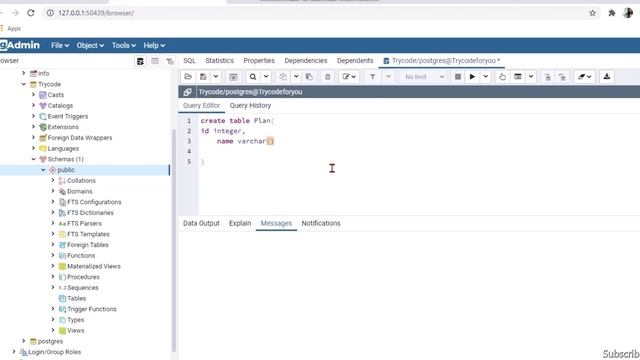Open the No limit rows dropdown
The height and width of the screenshot is (360, 640).
(x=424, y=77)
